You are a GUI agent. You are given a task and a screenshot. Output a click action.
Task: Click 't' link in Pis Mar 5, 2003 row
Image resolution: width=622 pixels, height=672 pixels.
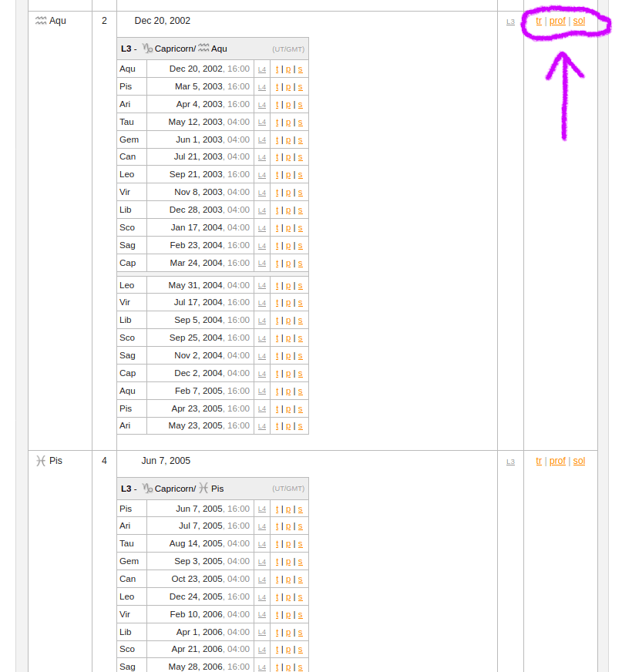point(277,87)
